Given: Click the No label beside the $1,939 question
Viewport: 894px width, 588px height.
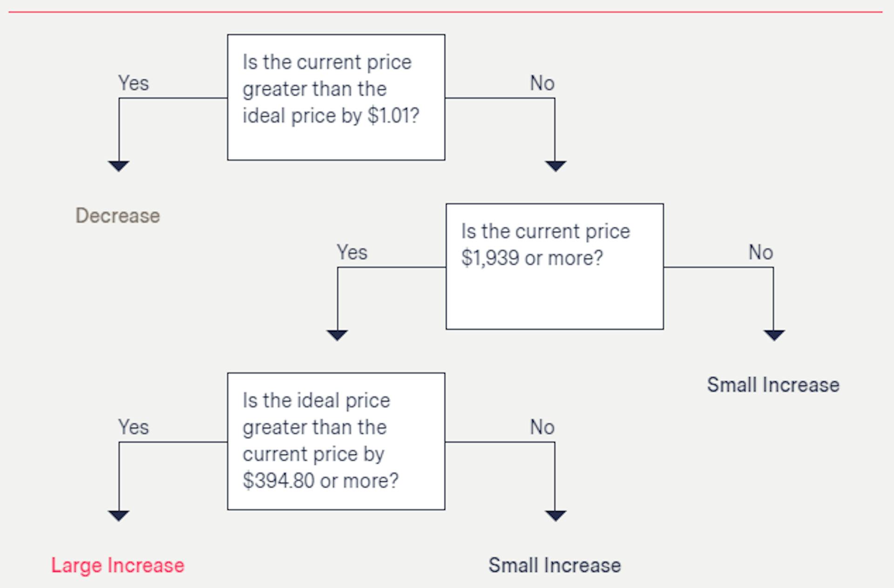Looking at the screenshot, I should click(760, 252).
